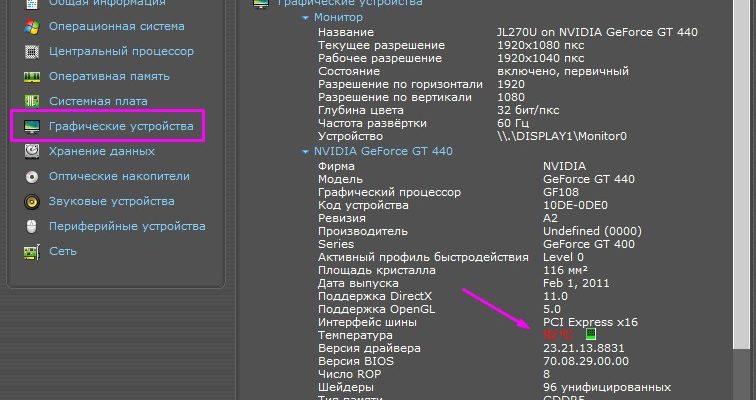
Task: Select the Производитель value Undefined (0000)
Action: 592,231
